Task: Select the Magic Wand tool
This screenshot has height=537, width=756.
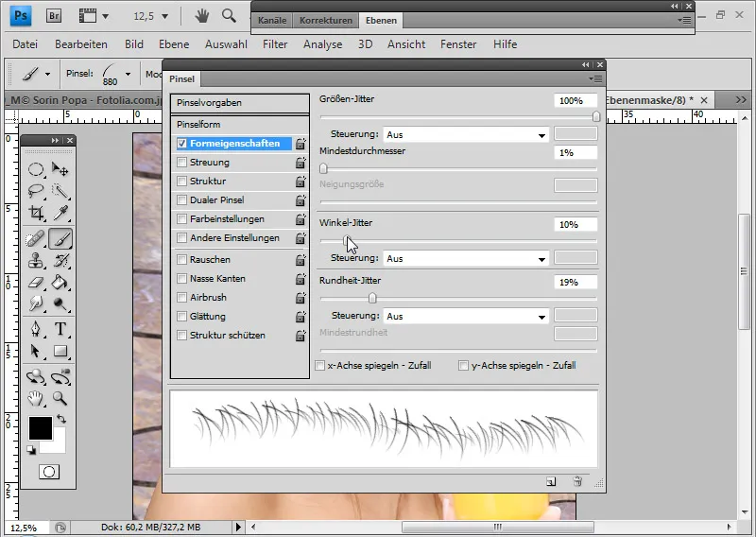Action: point(60,191)
